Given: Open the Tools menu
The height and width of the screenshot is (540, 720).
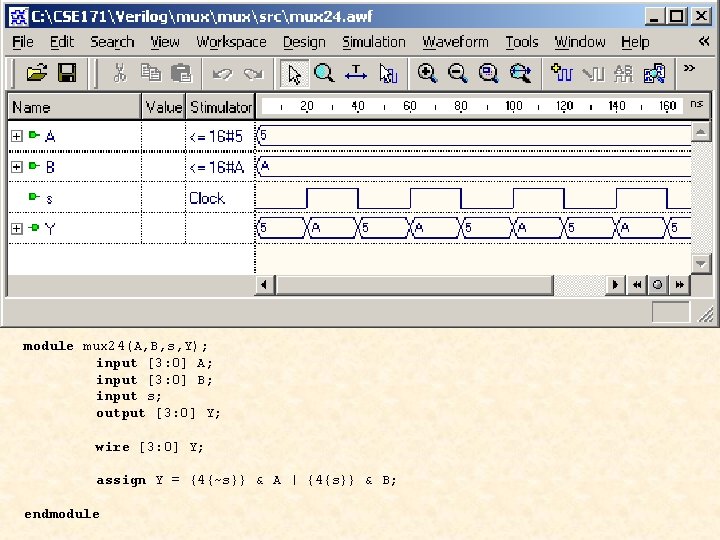Looking at the screenshot, I should point(522,42).
